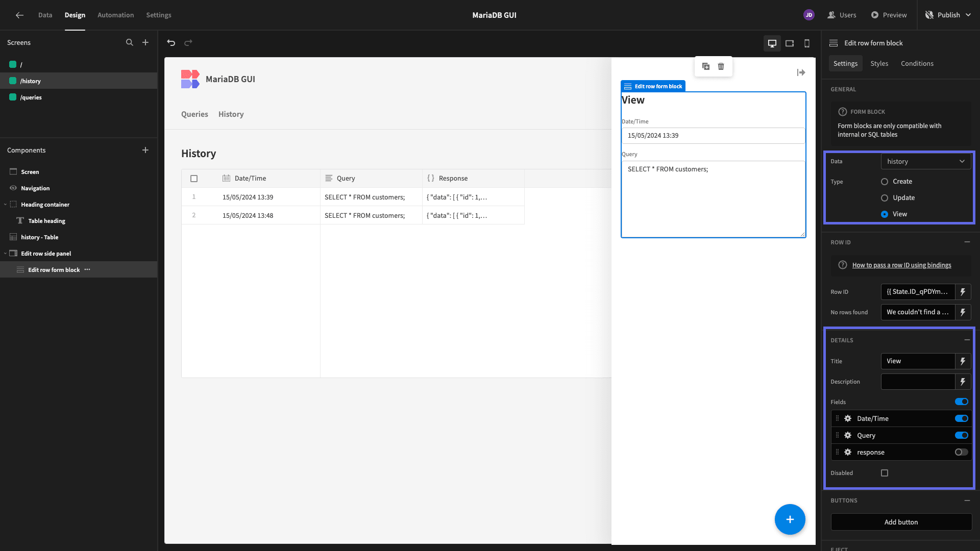Open the Row ID binding lightning icon
Viewport: 980px width, 551px height.
click(x=963, y=292)
